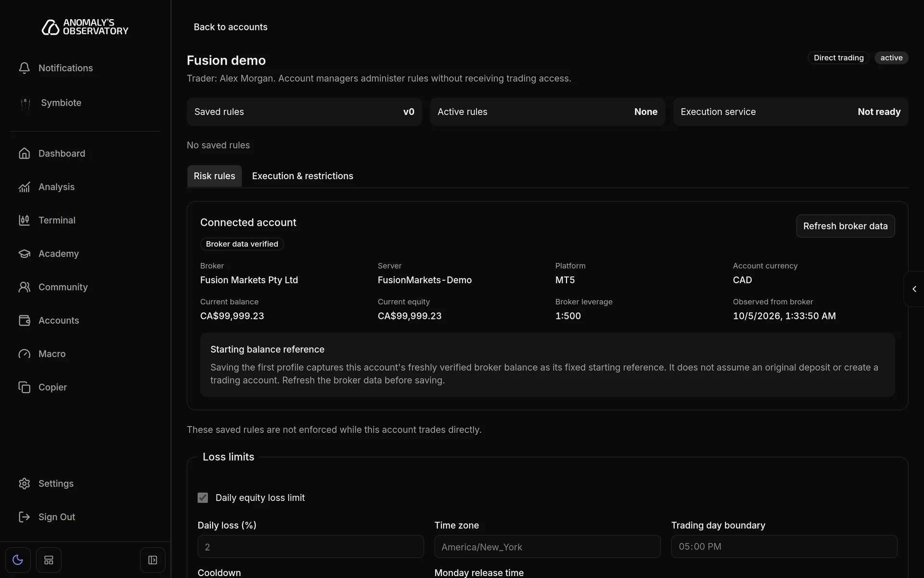Collapse the sidebar panel icon

[153, 560]
